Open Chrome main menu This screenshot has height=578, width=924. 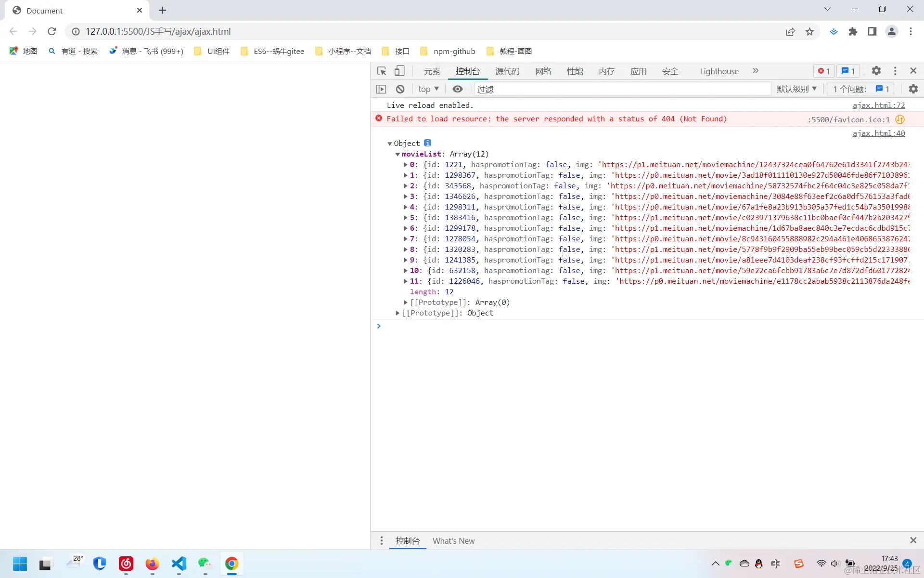(911, 31)
